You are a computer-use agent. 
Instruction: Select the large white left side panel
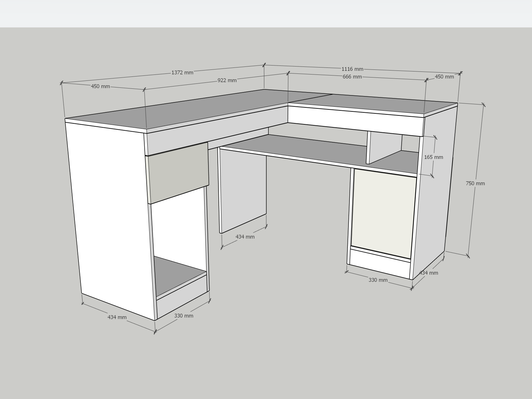tap(111, 219)
